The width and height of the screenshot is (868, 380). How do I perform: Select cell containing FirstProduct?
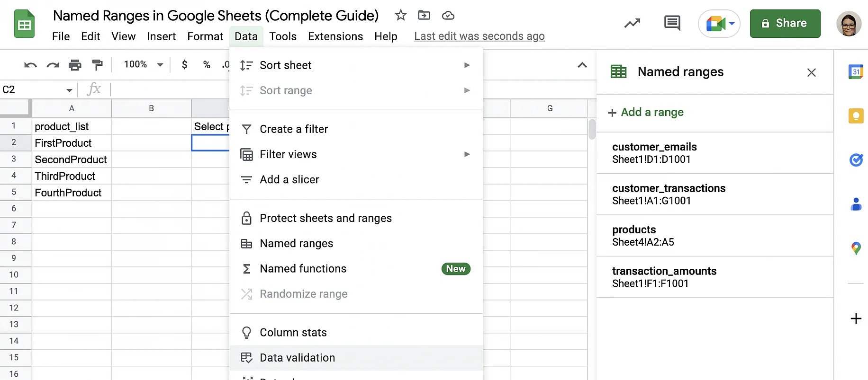pyautogui.click(x=72, y=143)
